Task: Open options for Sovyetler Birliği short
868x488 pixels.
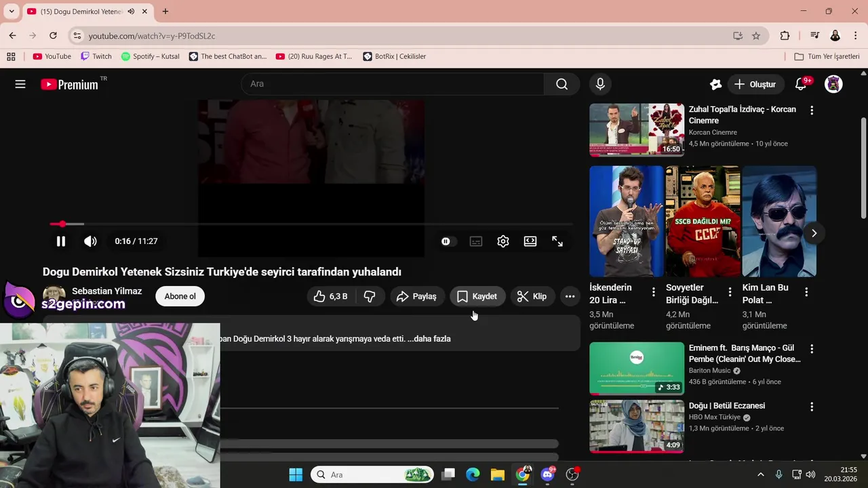Action: coord(730,292)
